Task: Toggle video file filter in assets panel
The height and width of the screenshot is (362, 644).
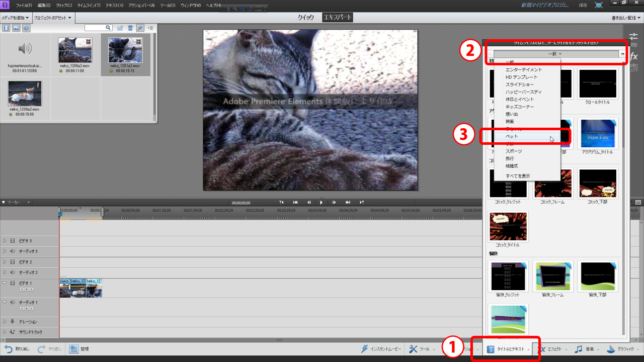Action: (7, 28)
